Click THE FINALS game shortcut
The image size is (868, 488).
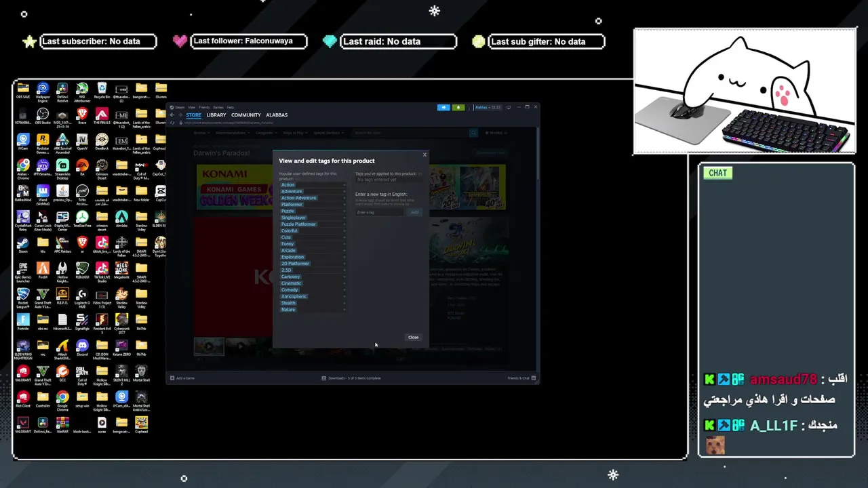coord(102,117)
